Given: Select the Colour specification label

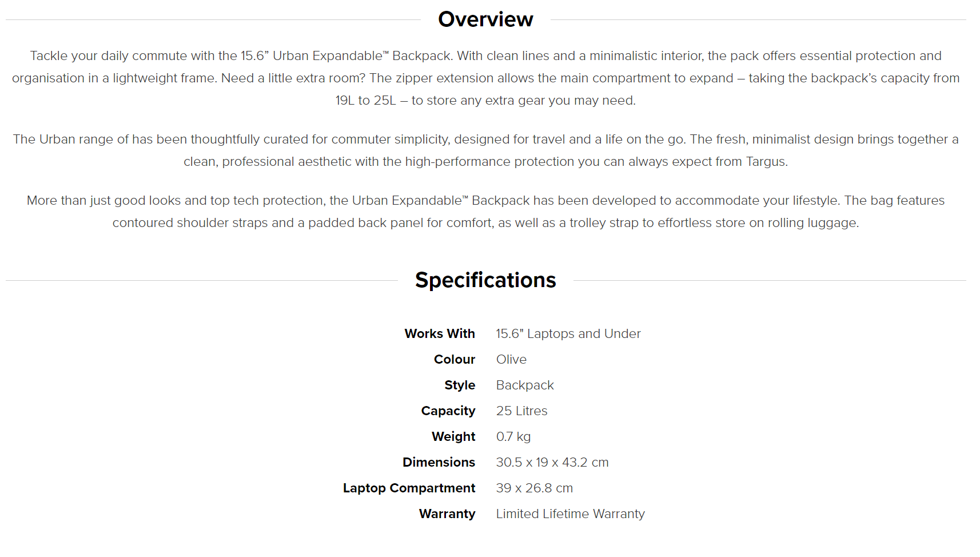Looking at the screenshot, I should pos(455,359).
